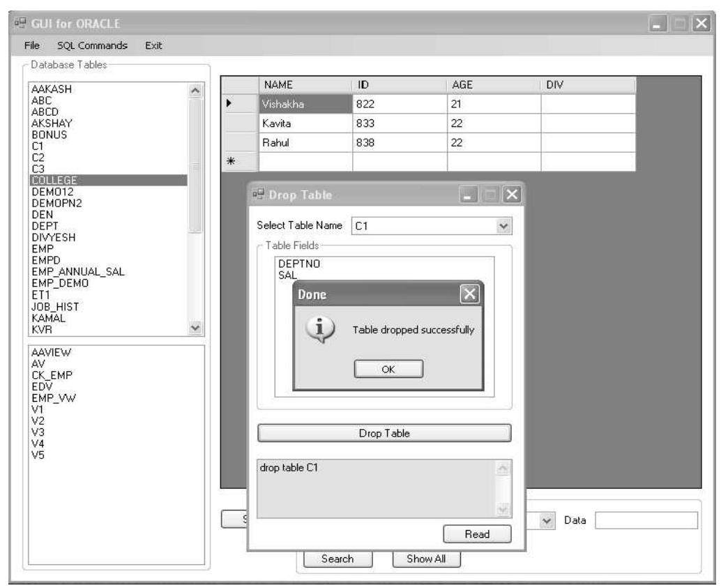Click the Exit menu item

153,45
